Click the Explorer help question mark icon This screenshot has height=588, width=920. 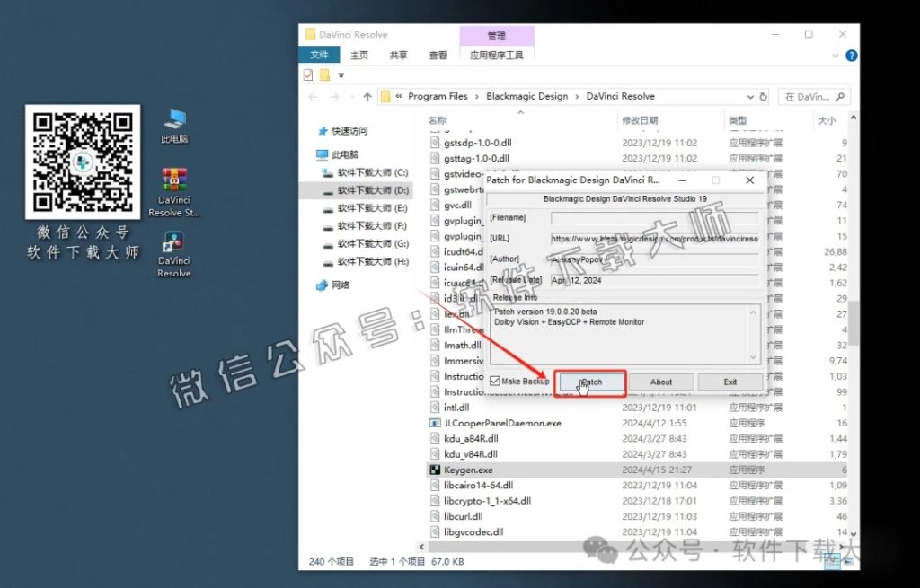click(x=851, y=55)
